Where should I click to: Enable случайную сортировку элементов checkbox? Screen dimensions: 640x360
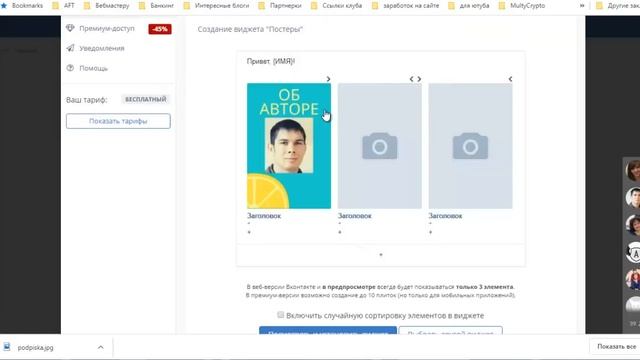[x=280, y=315]
